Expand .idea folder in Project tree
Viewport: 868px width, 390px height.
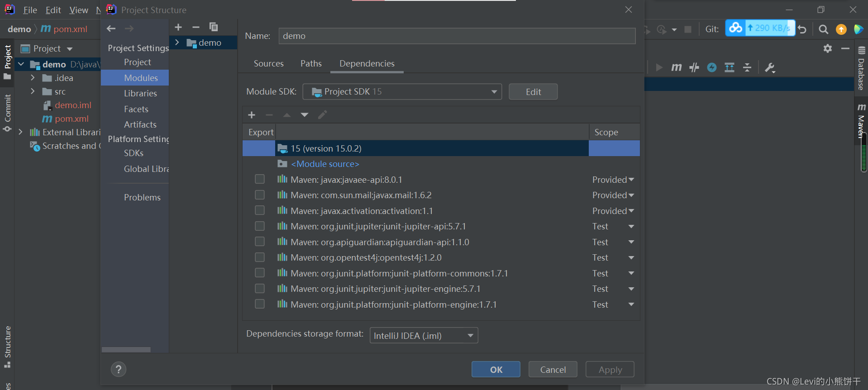click(x=33, y=78)
